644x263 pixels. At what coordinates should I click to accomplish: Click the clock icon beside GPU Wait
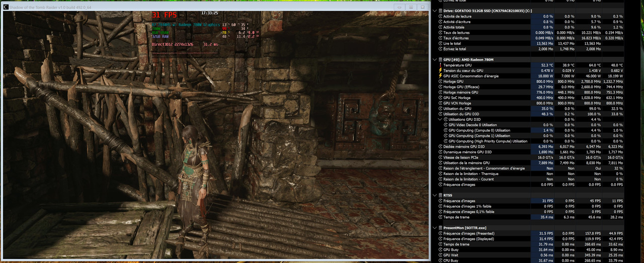pyautogui.click(x=441, y=255)
